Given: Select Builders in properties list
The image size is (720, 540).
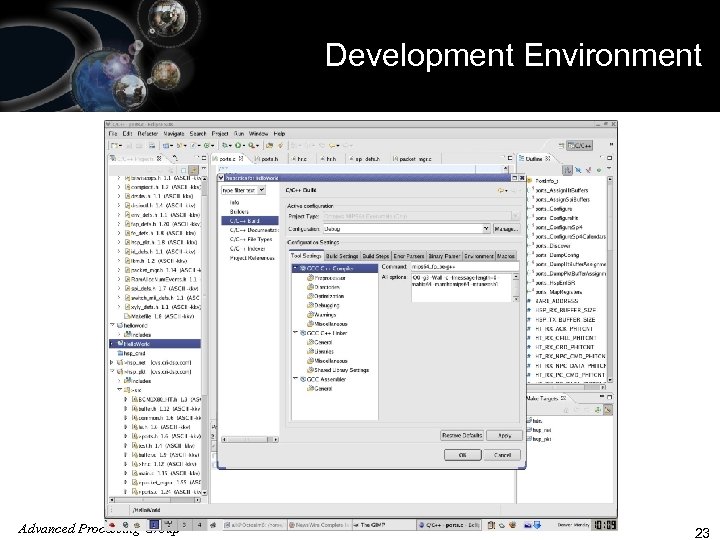Looking at the screenshot, I should coord(239,212).
